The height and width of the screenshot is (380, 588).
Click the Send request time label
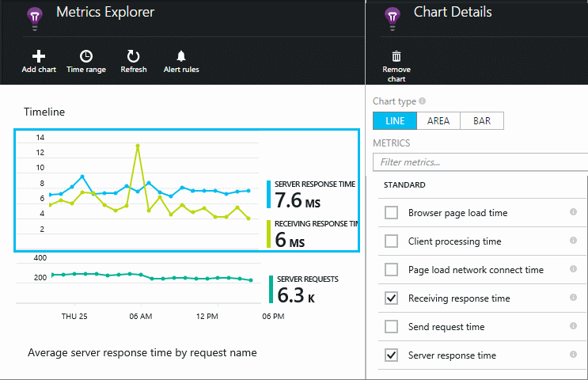coord(446,327)
